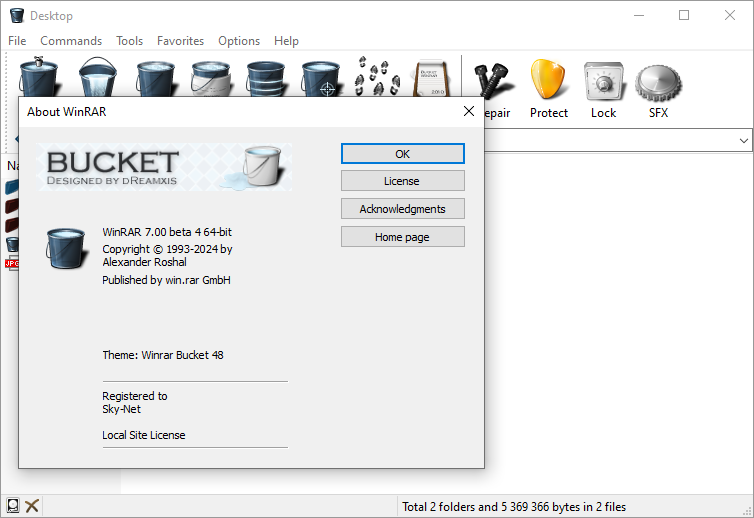The image size is (754, 518).
Task: Click the Extract To pouring bucket icon
Action: (x=98, y=77)
